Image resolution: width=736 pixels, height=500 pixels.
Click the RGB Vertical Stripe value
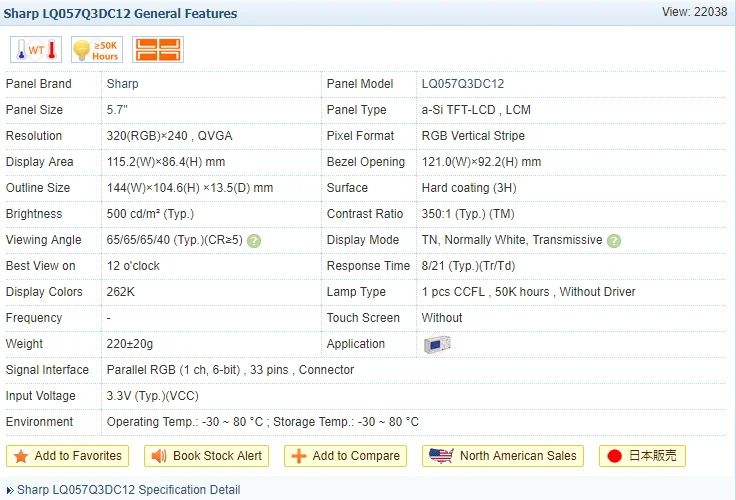tap(473, 136)
